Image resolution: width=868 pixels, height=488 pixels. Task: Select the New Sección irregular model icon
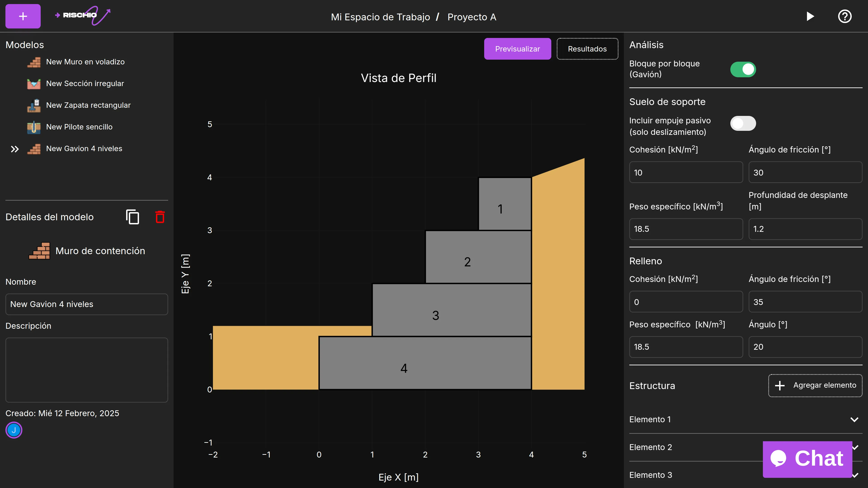tap(34, 84)
